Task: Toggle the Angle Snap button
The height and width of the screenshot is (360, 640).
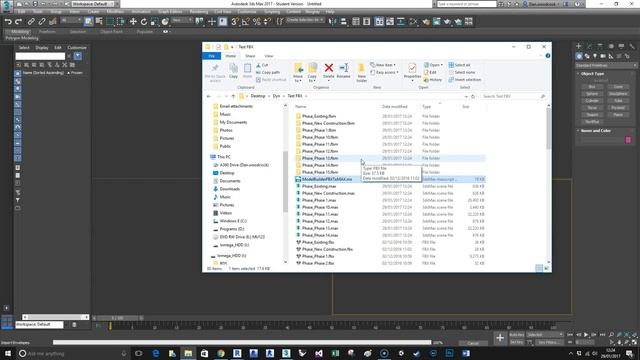Action: tap(246, 22)
